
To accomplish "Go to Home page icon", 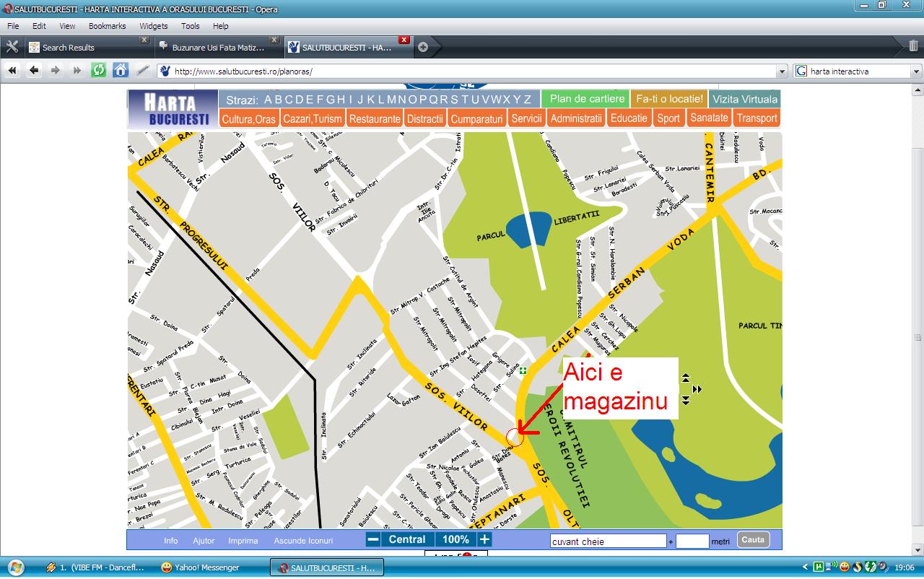I will click(121, 71).
